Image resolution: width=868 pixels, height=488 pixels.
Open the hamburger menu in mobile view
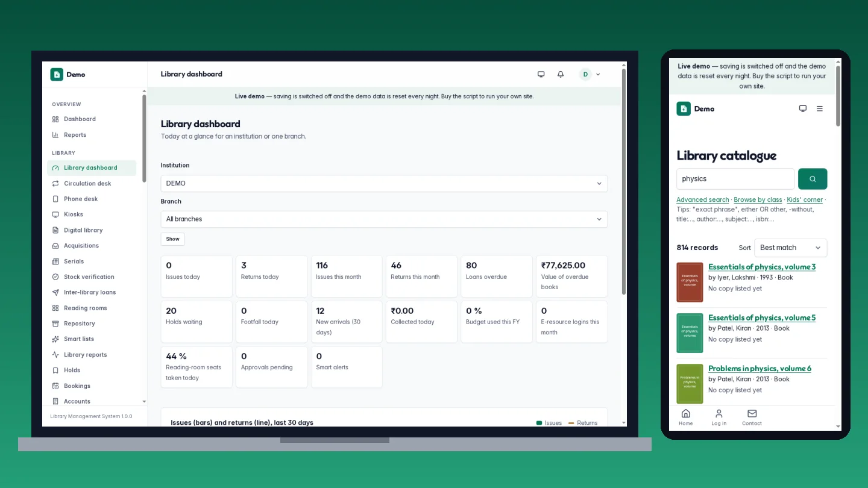point(820,108)
